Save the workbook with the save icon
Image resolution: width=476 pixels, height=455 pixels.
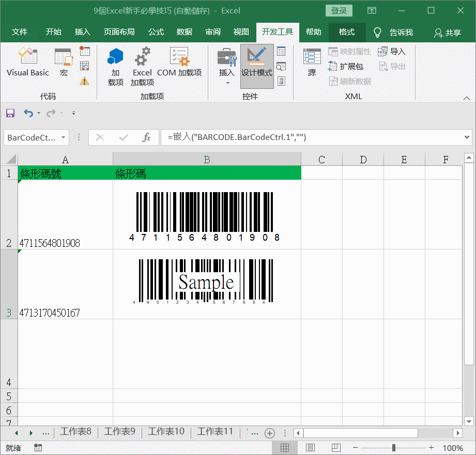(x=10, y=113)
